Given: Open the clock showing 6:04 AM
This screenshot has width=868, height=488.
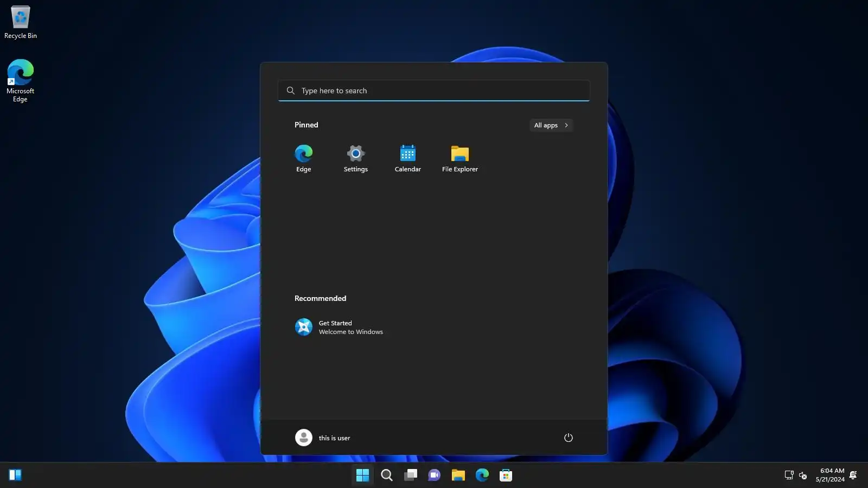Looking at the screenshot, I should (x=830, y=475).
